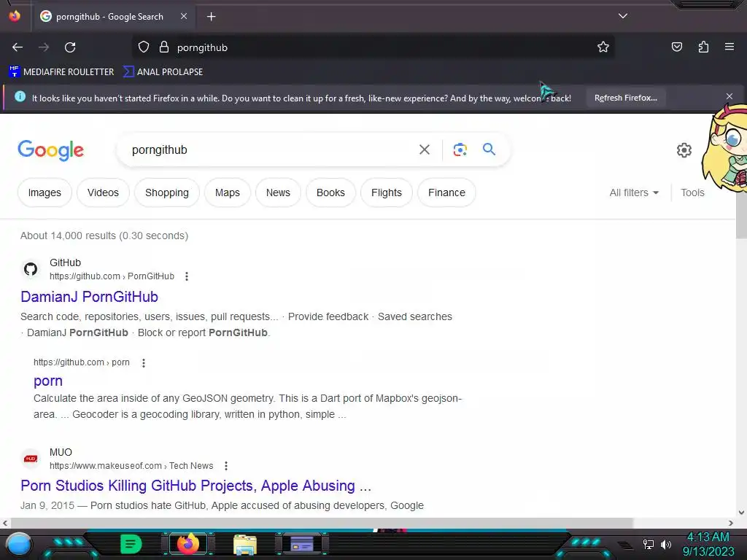Viewport: 747px width, 560px height.
Task: Click the GitHub favicon in first result
Action: pyautogui.click(x=31, y=269)
